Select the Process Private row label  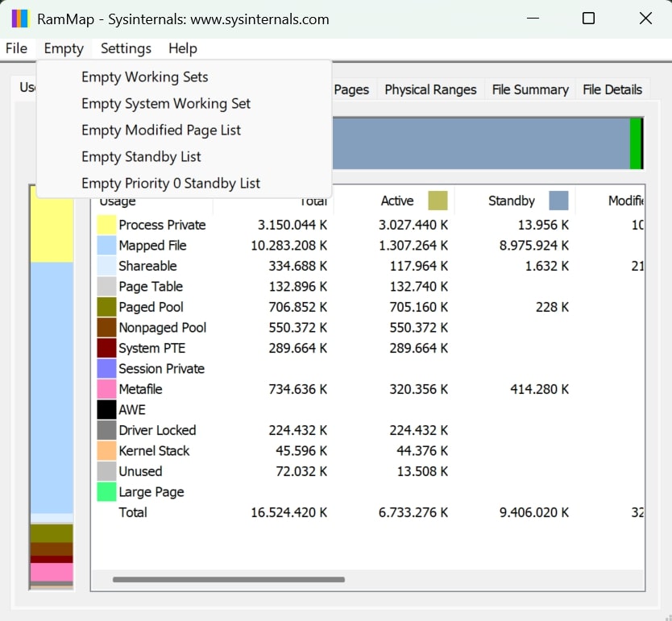162,225
